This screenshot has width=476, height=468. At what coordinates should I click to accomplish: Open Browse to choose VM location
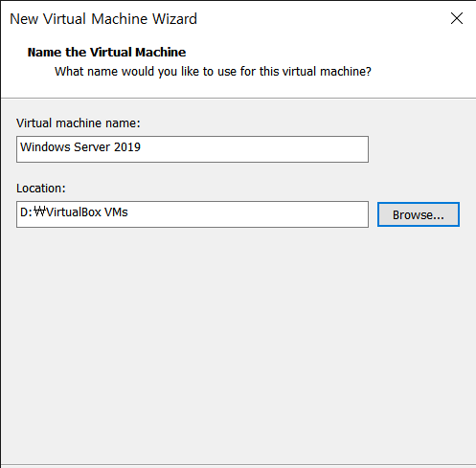coord(419,214)
